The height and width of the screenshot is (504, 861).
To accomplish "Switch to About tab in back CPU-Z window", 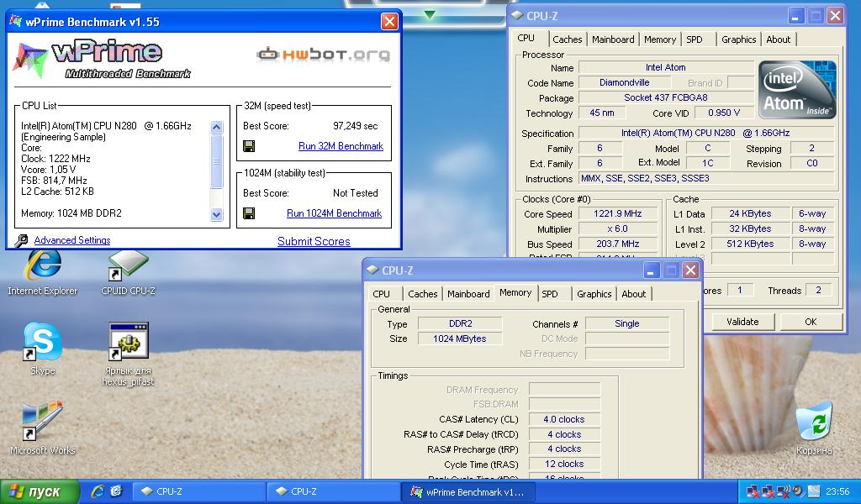I will coord(778,39).
